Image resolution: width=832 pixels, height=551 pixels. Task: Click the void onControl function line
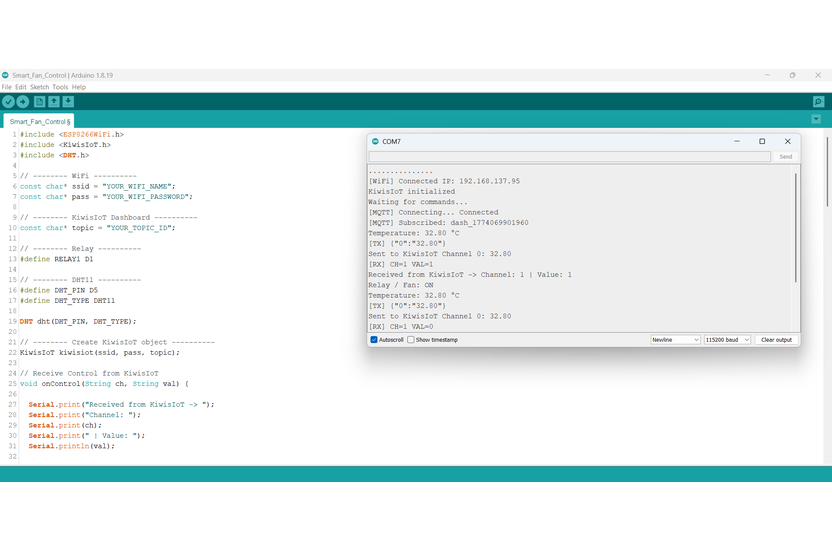click(x=104, y=384)
